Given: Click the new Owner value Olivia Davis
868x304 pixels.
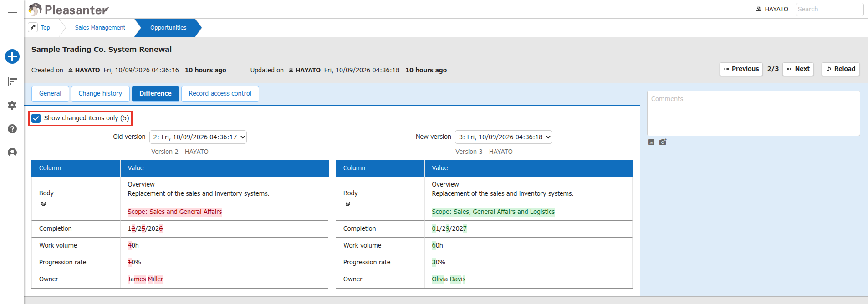Looking at the screenshot, I should pyautogui.click(x=449, y=279).
